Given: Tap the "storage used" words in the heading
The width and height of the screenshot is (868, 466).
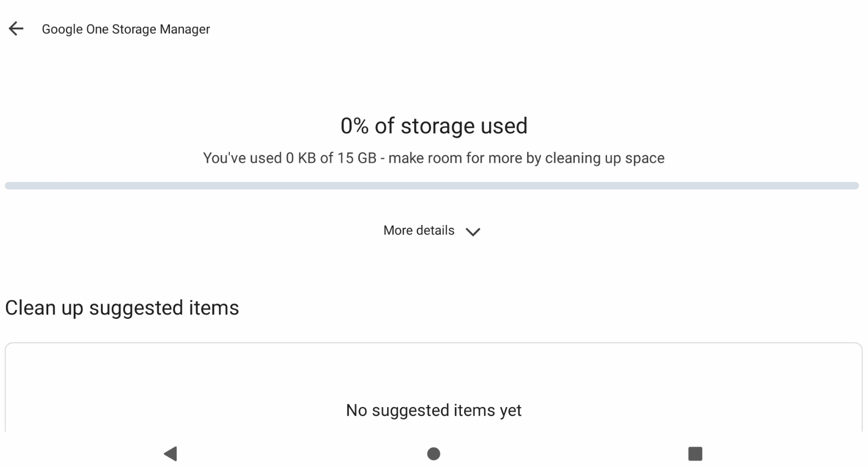Looking at the screenshot, I should click(464, 126).
